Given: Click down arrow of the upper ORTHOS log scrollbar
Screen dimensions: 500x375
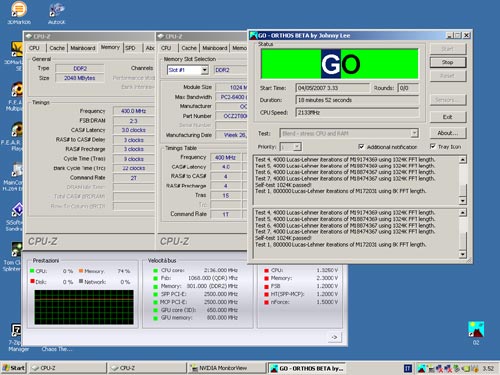Looking at the screenshot, I should [463, 201].
